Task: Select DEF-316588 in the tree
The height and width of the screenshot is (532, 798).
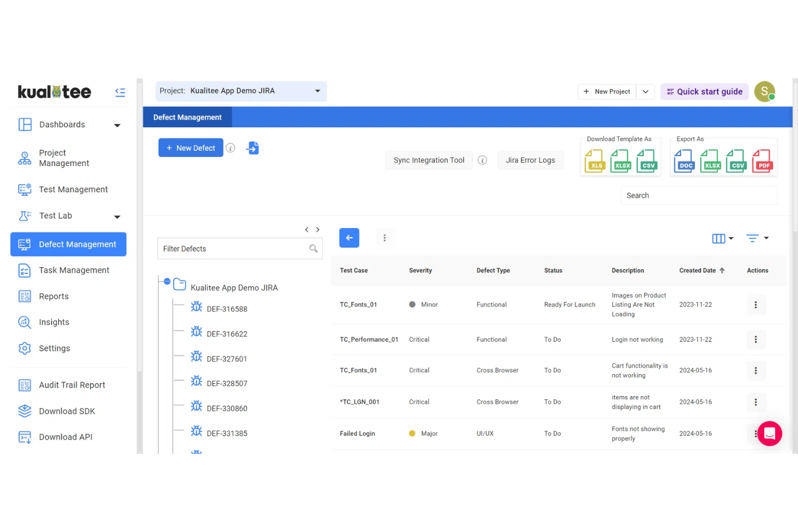Action: click(x=226, y=309)
